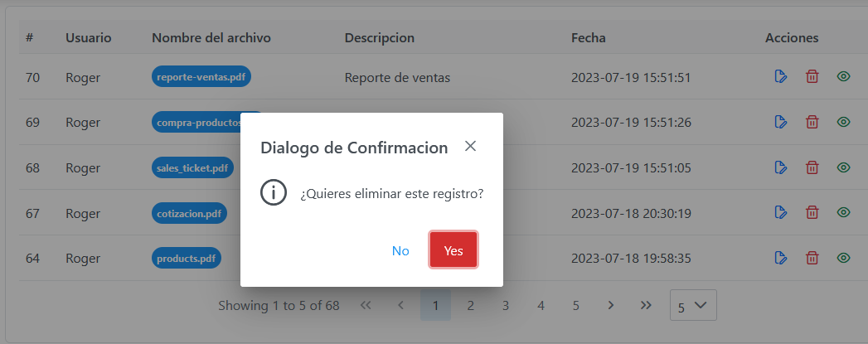
Task: Click the trash icon in row 64
Action: pos(812,258)
